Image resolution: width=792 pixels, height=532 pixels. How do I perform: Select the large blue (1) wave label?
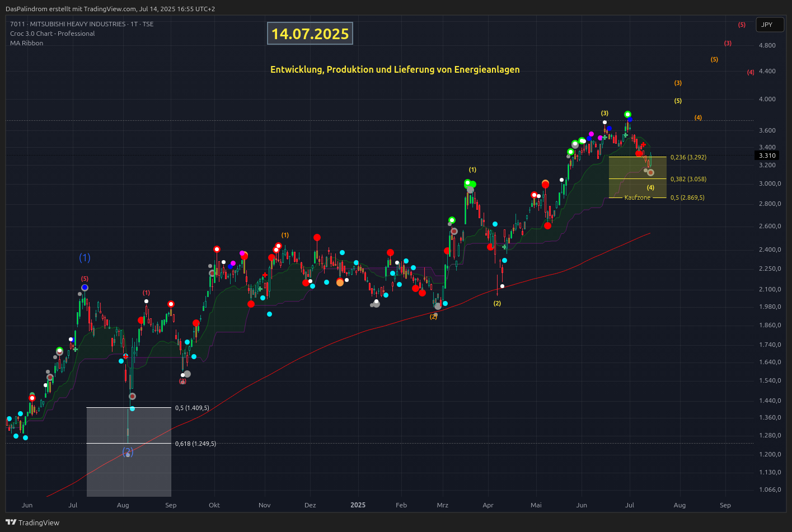[x=85, y=258]
